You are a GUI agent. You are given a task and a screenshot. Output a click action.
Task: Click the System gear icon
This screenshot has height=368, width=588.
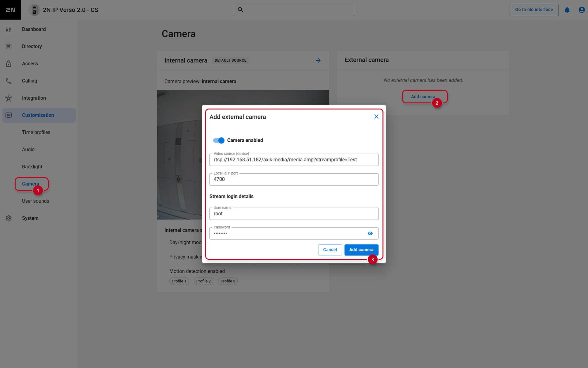tap(9, 218)
